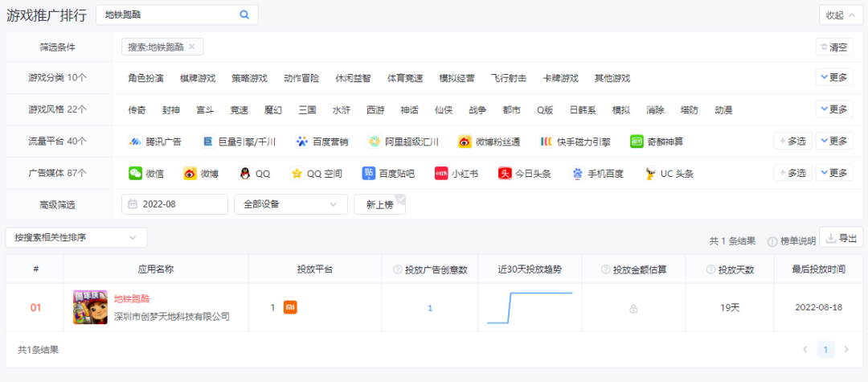Choose the 手机百度 media icon
The width and height of the screenshot is (868, 382).
pos(577,174)
